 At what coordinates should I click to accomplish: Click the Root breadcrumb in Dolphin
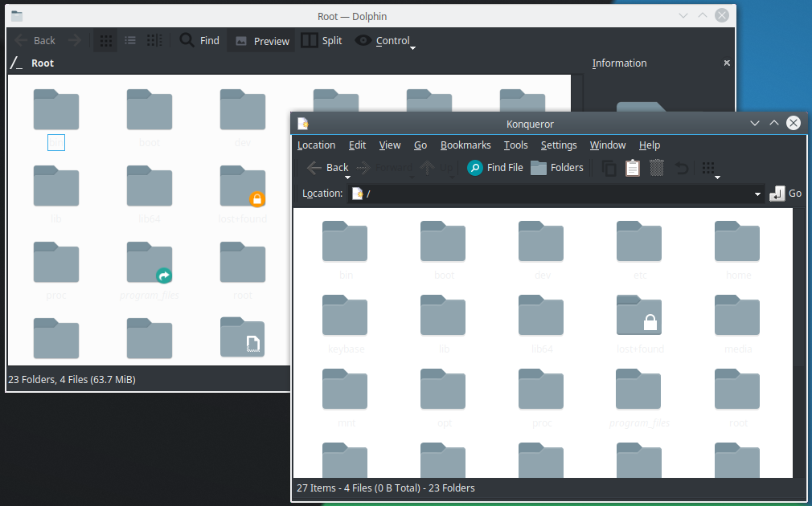43,63
